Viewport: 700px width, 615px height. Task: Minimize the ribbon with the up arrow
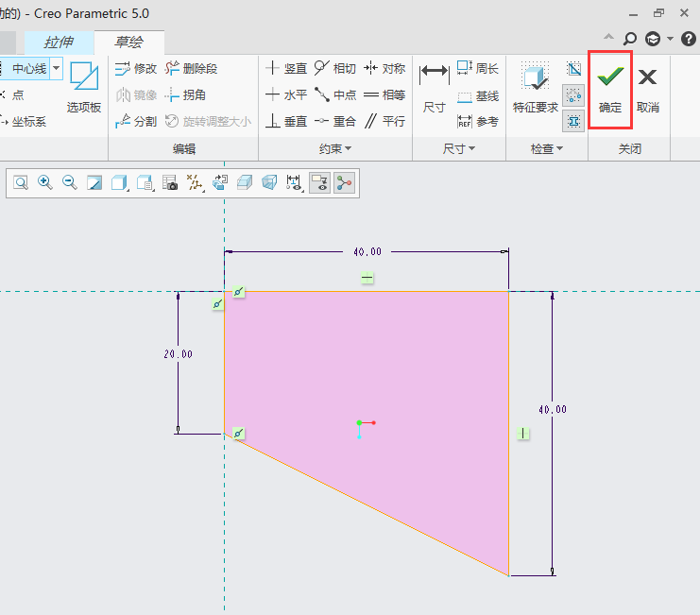point(608,37)
